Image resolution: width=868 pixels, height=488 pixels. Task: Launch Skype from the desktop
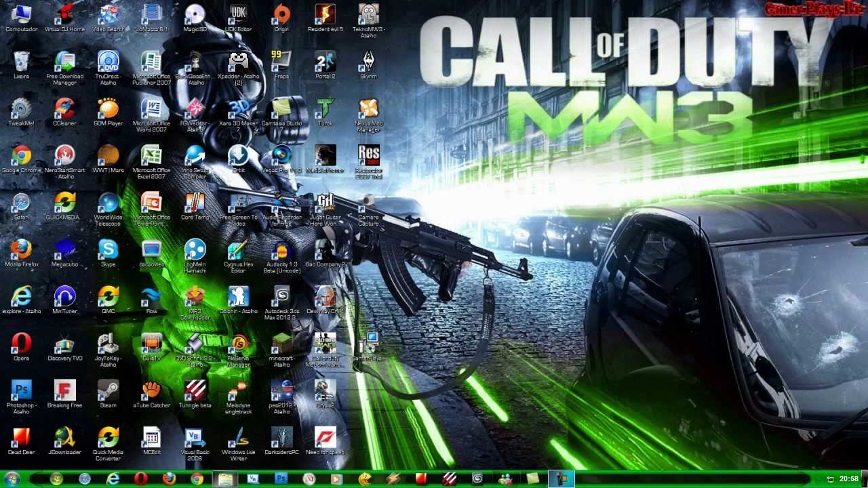point(108,253)
